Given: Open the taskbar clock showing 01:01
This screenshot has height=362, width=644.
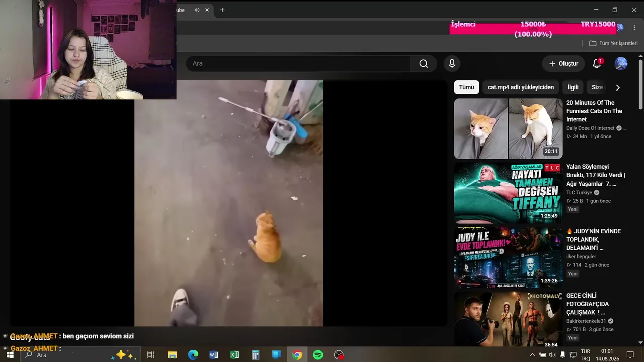Looking at the screenshot, I should (607, 355).
